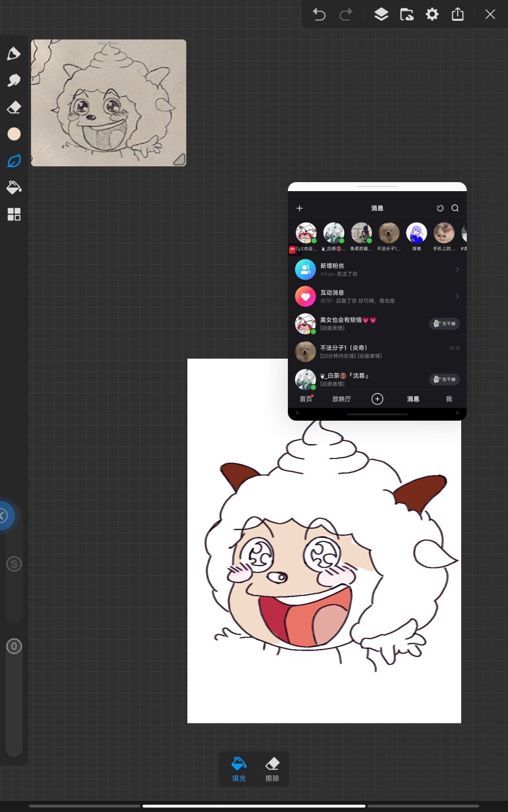Open the 新增粉丝 new followers row
The image size is (508, 812).
point(377,270)
